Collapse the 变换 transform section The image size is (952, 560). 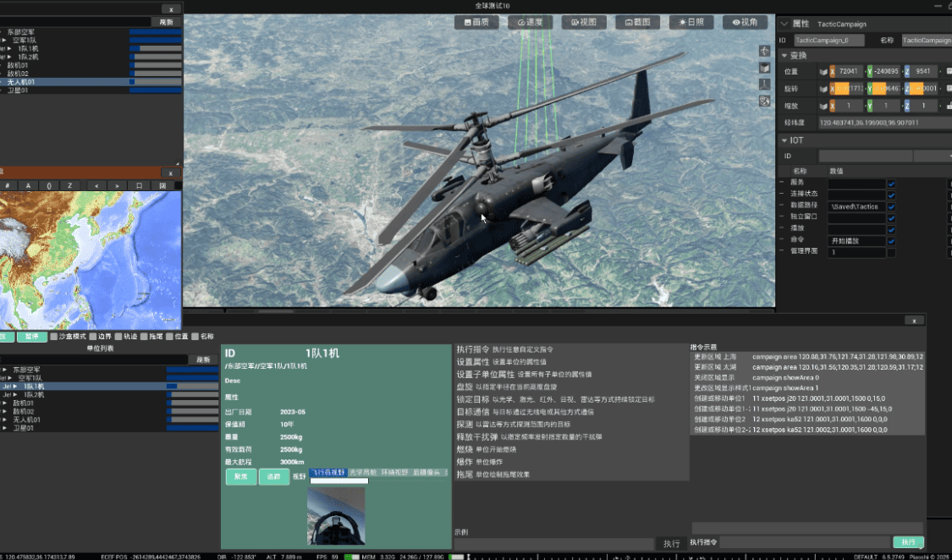pyautogui.click(x=784, y=55)
